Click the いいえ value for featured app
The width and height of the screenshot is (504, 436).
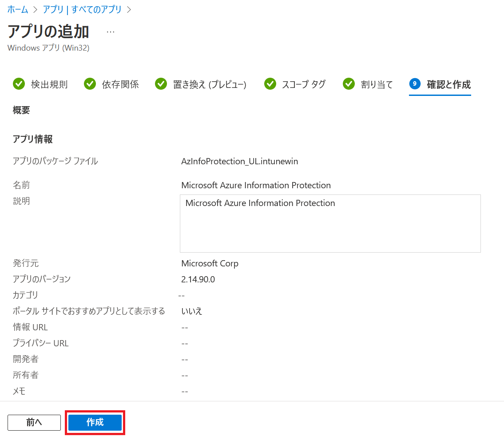[192, 311]
